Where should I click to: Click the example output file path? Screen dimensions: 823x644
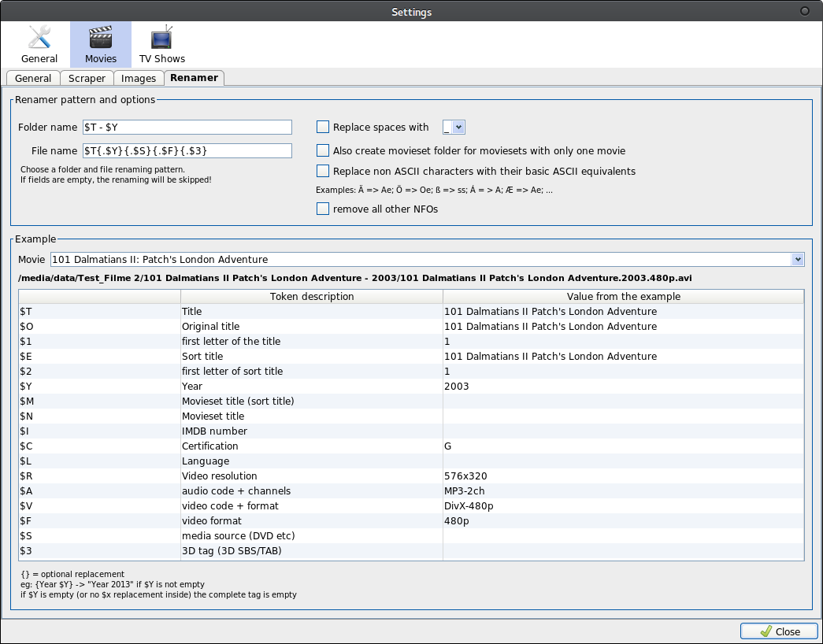355,278
